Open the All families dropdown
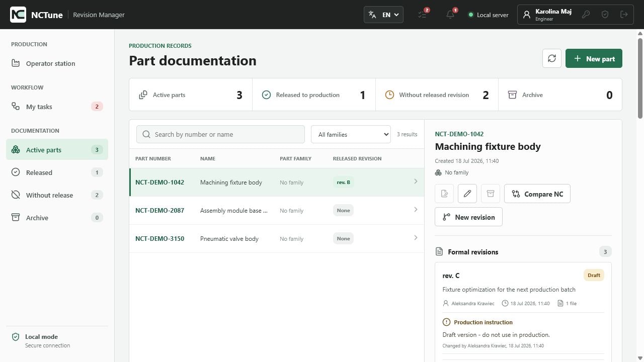The height and width of the screenshot is (362, 644). click(x=351, y=134)
